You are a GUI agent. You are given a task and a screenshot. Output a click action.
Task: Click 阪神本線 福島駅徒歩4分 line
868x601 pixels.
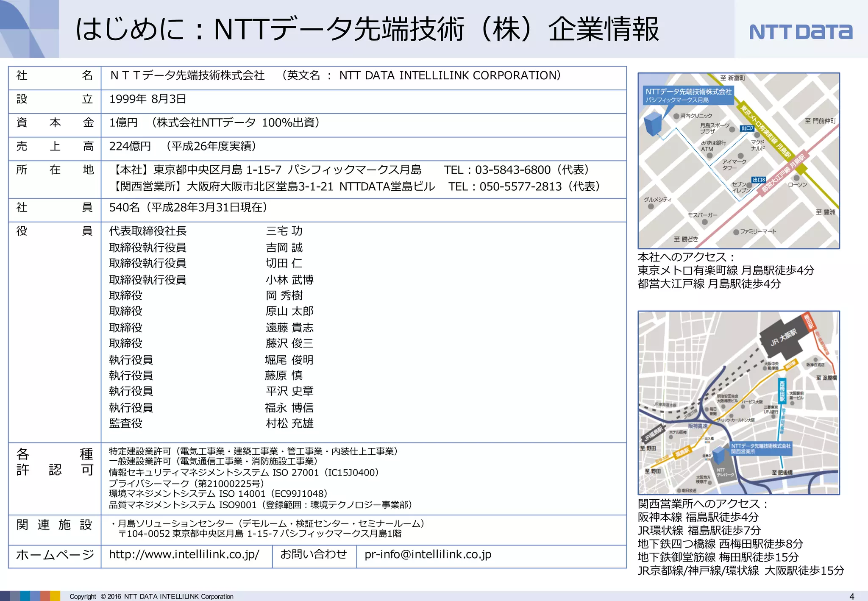(x=698, y=517)
